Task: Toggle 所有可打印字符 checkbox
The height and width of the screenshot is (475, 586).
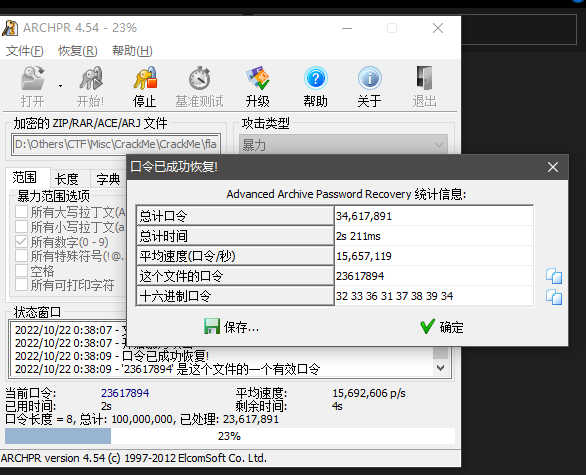Action: click(x=21, y=285)
